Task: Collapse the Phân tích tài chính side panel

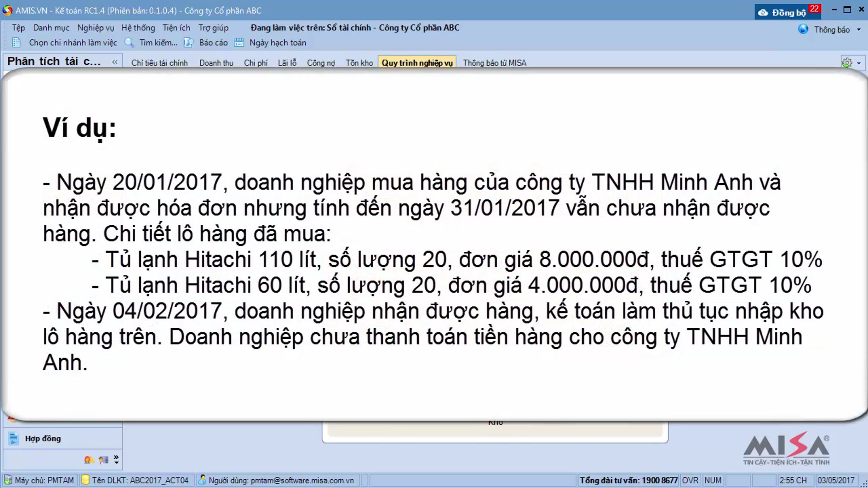Action: 115,62
